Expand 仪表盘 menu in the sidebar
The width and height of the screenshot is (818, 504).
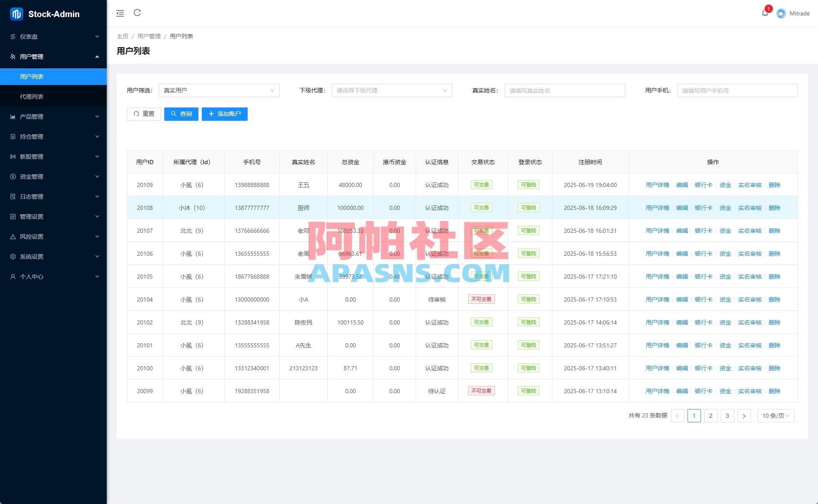pyautogui.click(x=53, y=37)
